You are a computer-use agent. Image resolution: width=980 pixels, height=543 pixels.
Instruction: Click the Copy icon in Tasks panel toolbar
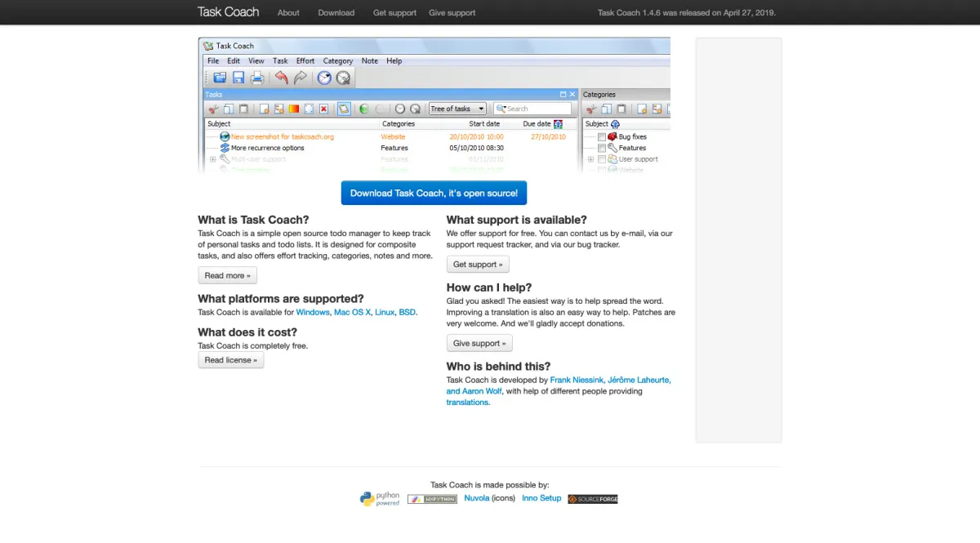tap(229, 109)
